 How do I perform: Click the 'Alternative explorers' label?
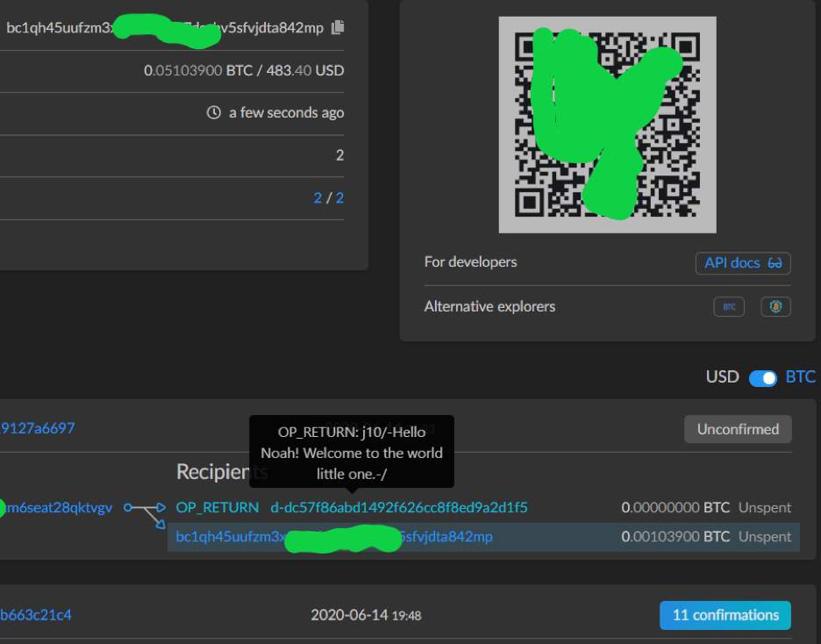click(x=489, y=306)
